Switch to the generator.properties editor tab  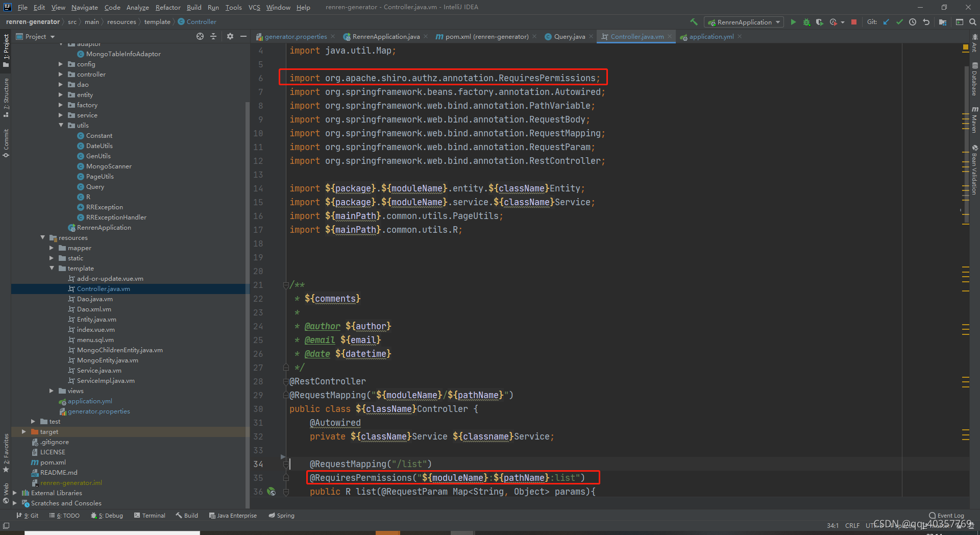[295, 37]
